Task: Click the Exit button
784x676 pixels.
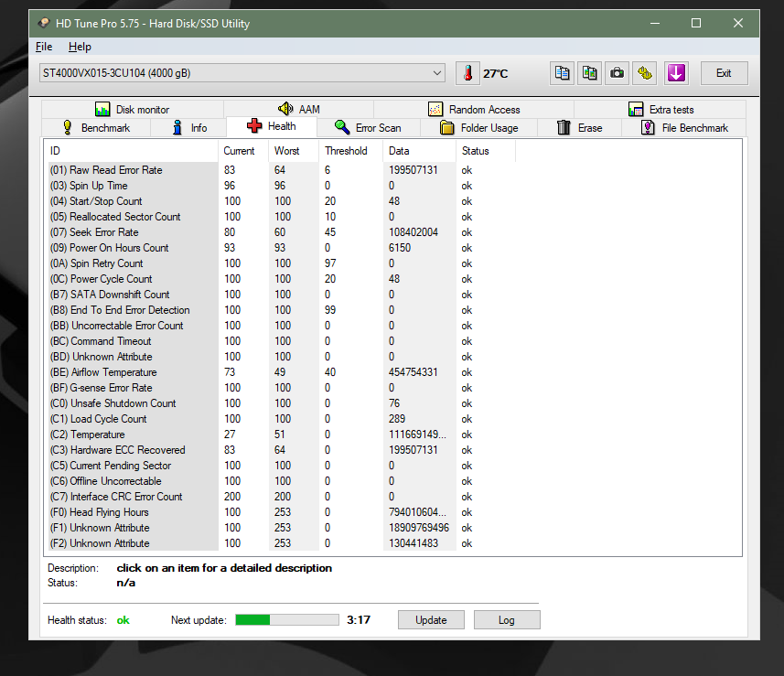Action: point(724,73)
